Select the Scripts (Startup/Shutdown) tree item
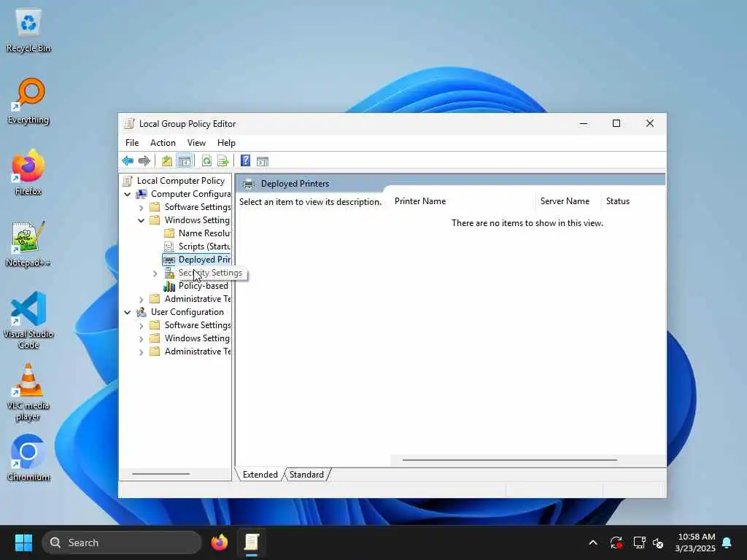 [x=204, y=246]
